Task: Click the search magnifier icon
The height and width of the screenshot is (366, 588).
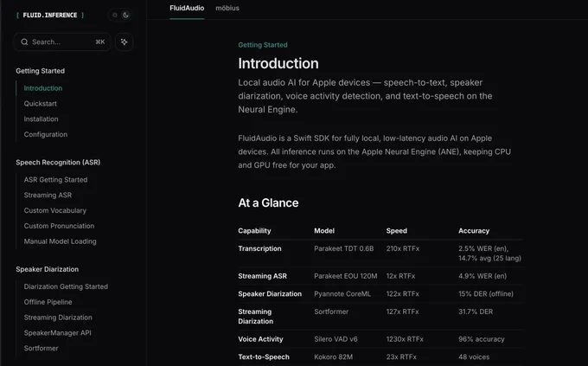Action: click(24, 42)
